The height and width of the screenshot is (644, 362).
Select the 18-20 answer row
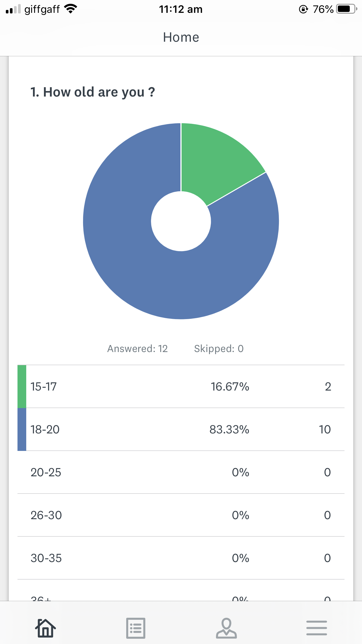tap(181, 429)
